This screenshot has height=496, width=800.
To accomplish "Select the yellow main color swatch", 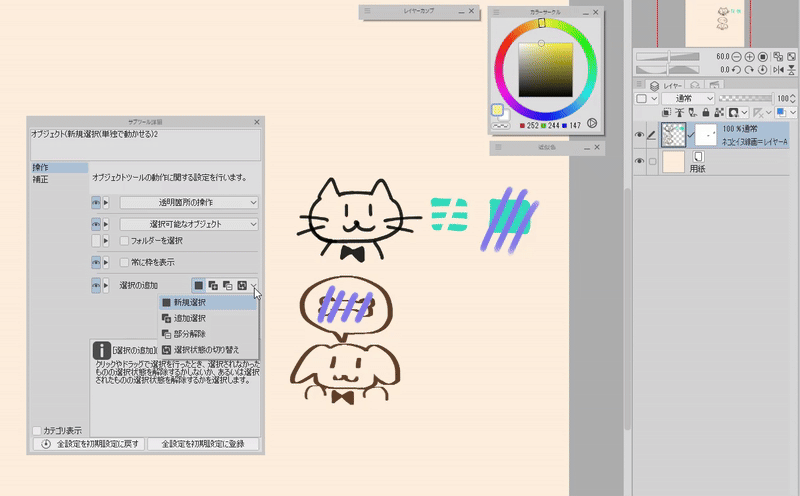I will 497,110.
